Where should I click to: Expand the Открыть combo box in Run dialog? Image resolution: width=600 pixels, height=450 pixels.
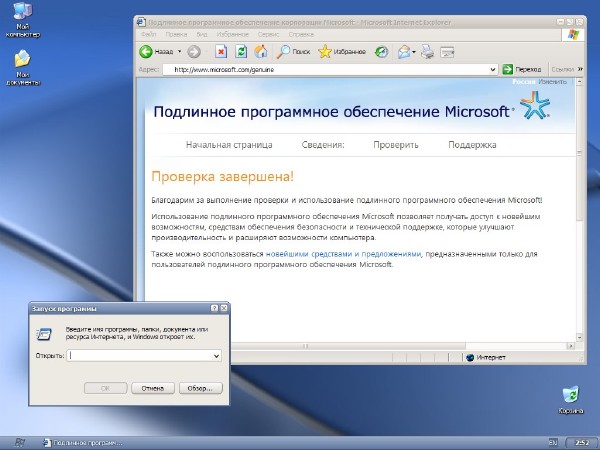pyautogui.click(x=216, y=355)
